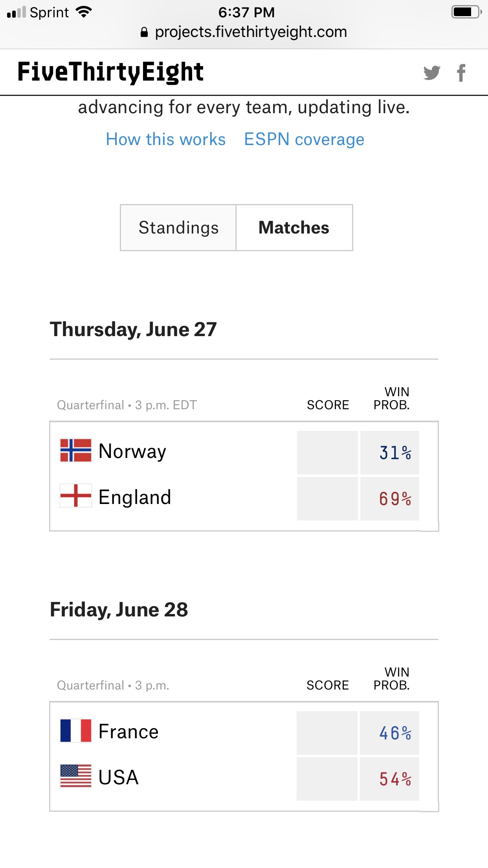This screenshot has height=868, width=488.
Task: Tap the France flag icon
Action: coord(76,731)
